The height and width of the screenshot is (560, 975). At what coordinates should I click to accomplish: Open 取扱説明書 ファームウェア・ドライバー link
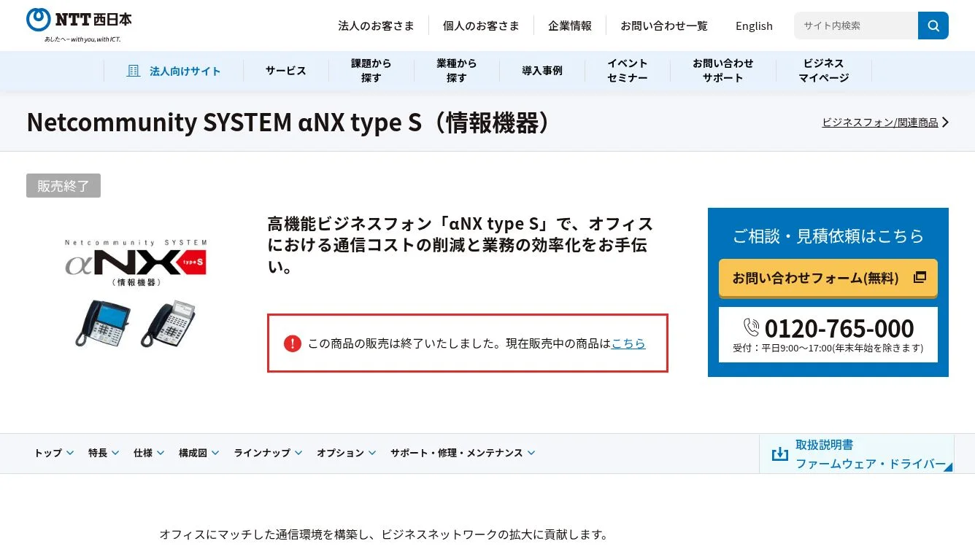(857, 454)
